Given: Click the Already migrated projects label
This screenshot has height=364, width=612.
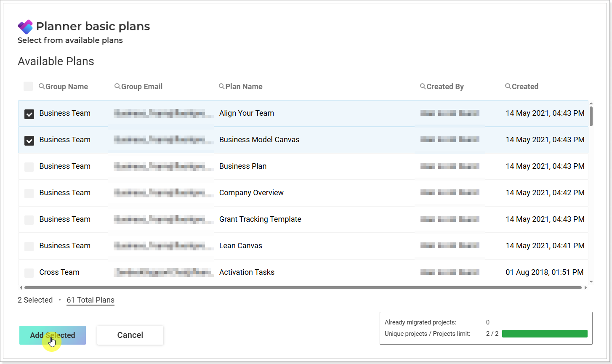Looking at the screenshot, I should click(420, 322).
